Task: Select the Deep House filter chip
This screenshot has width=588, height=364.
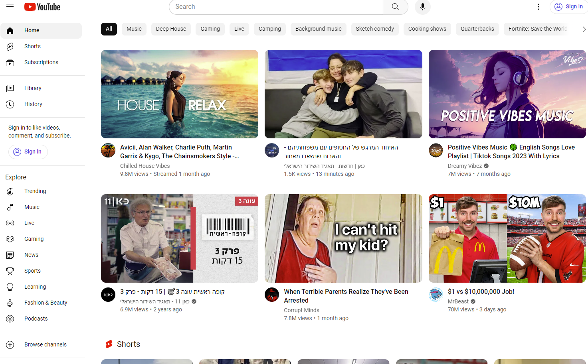Action: coord(171,29)
